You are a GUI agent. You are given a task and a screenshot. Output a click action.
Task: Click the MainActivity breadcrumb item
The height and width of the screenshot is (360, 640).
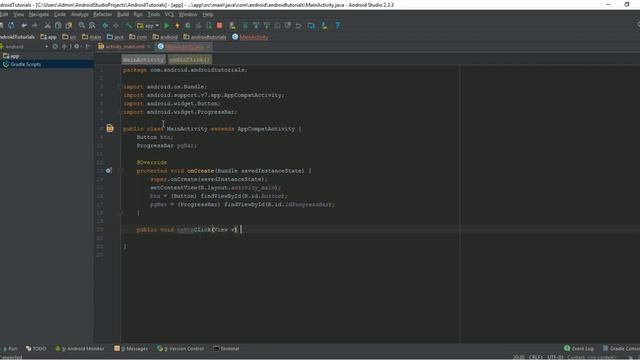[x=250, y=37]
